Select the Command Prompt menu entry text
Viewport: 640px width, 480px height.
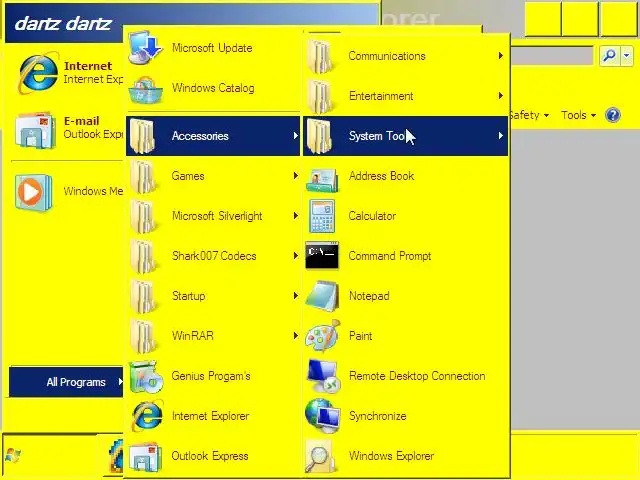coord(390,256)
